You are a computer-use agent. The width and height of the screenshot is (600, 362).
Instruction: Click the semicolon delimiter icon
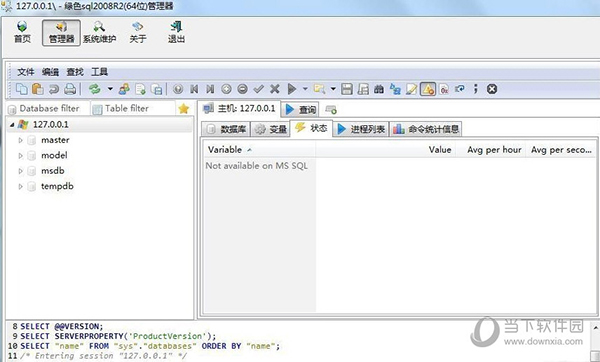[476, 89]
